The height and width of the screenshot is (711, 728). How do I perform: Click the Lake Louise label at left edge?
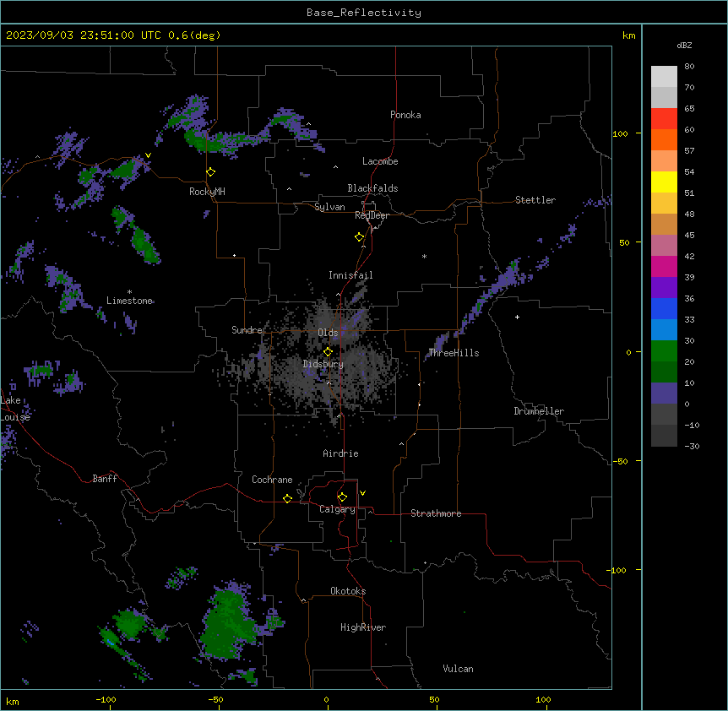coord(15,409)
